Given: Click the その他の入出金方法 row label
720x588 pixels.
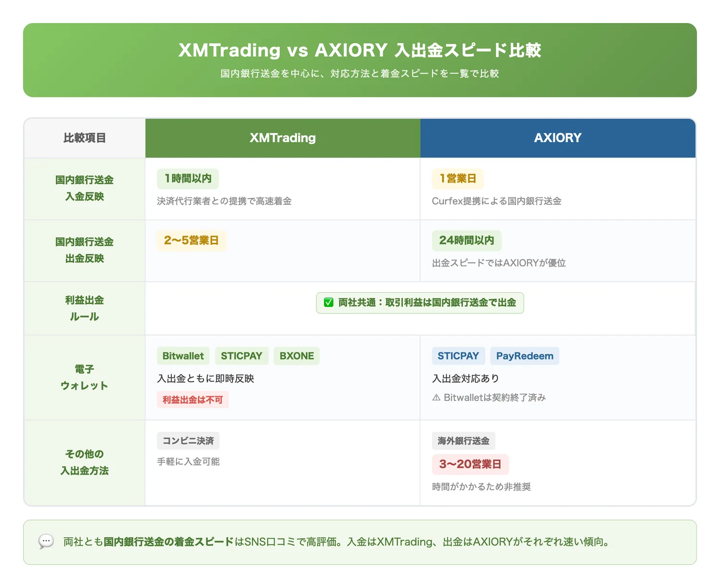Looking at the screenshot, I should tap(84, 462).
